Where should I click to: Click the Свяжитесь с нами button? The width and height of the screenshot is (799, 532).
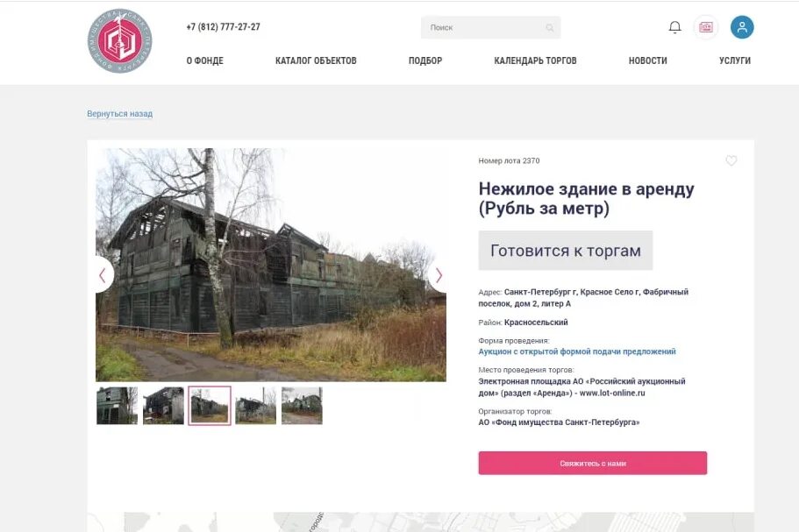point(593,464)
